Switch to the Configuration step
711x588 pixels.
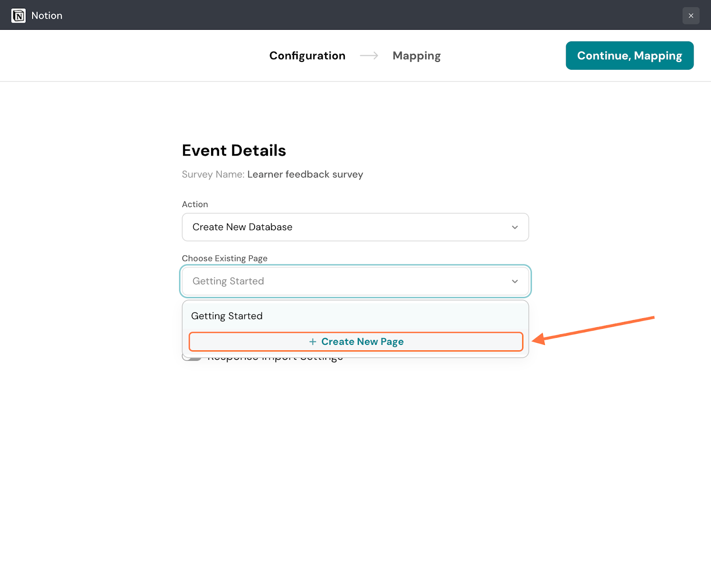pos(307,56)
